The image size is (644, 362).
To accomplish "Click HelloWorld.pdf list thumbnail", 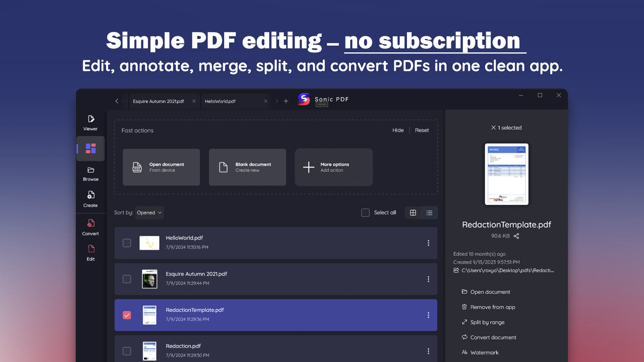I will pos(149,243).
